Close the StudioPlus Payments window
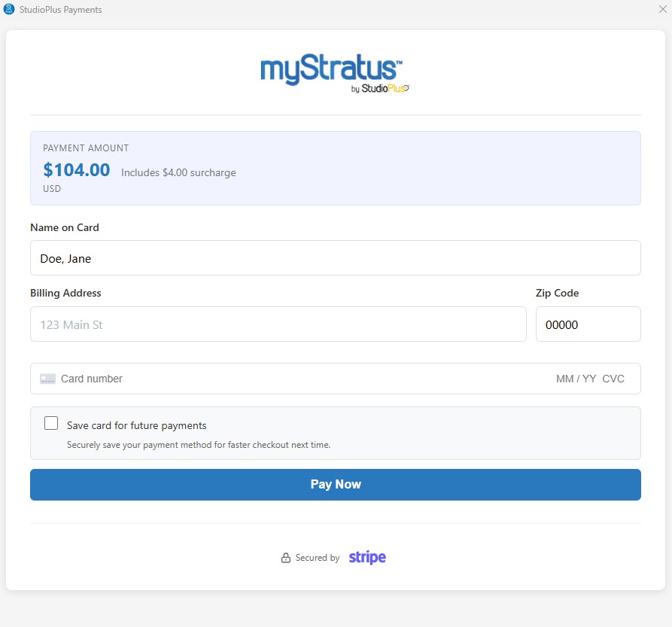Viewport: 672px width, 627px height. tap(662, 9)
